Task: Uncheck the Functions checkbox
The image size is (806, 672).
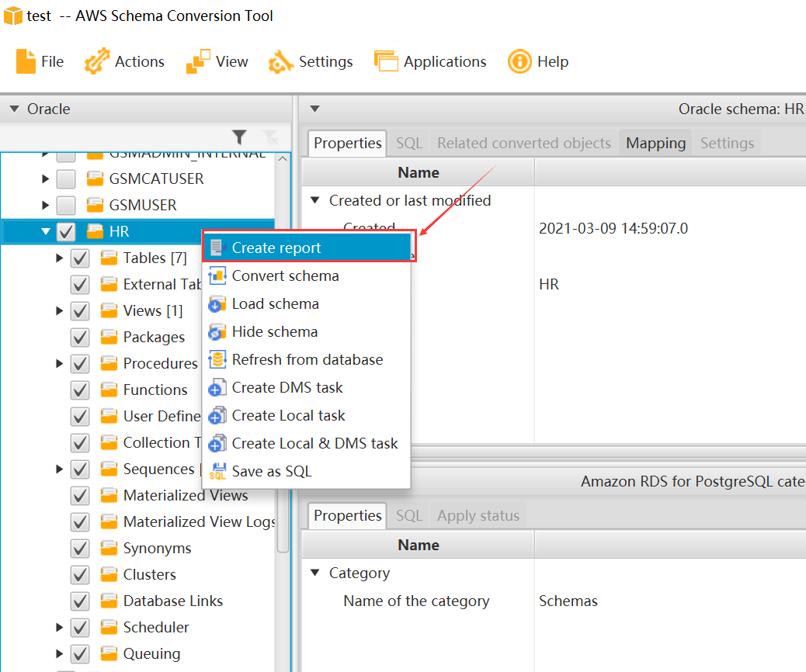Action: click(x=80, y=390)
